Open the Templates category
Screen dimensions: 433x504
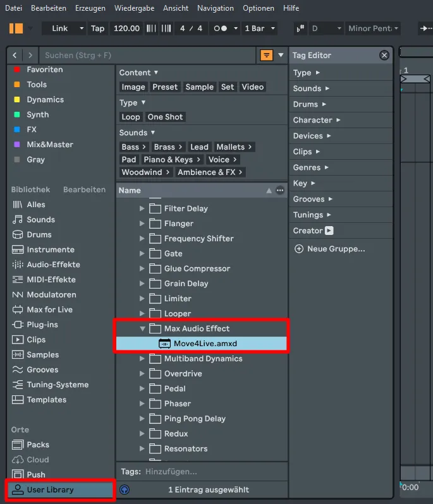click(x=46, y=400)
